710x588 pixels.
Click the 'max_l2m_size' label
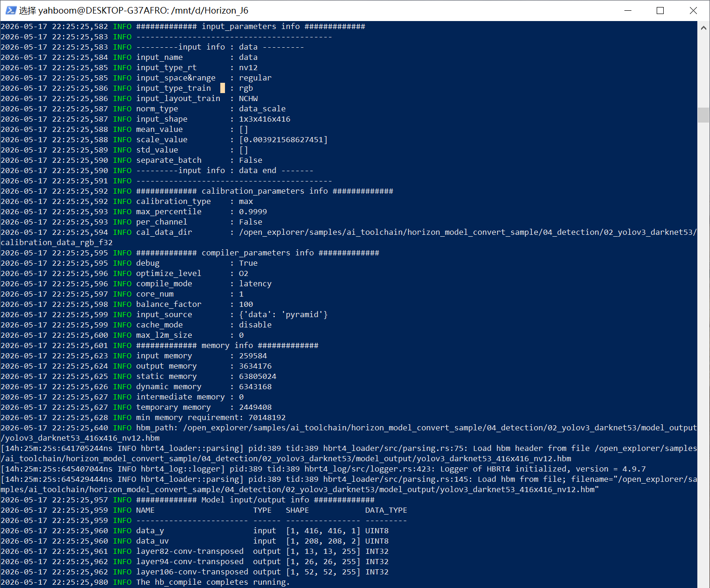[x=164, y=335]
